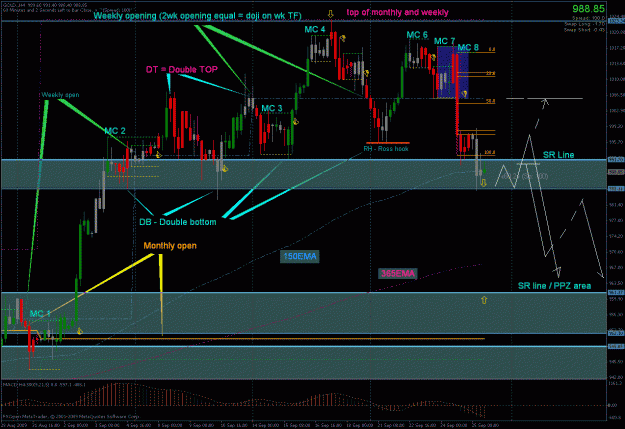Screen dimensions: 625x429
Task: Select the orange arrow marker right of MC 1
Action: coord(80,331)
